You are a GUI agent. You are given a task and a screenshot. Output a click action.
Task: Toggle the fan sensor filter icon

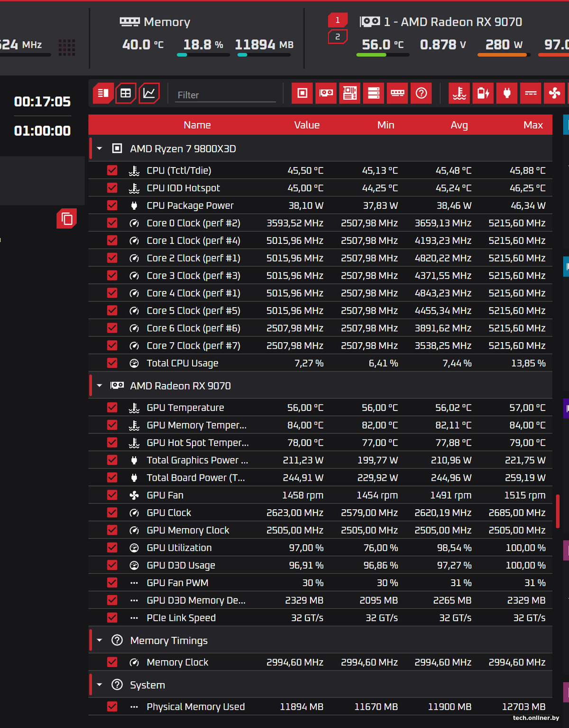[x=554, y=93]
